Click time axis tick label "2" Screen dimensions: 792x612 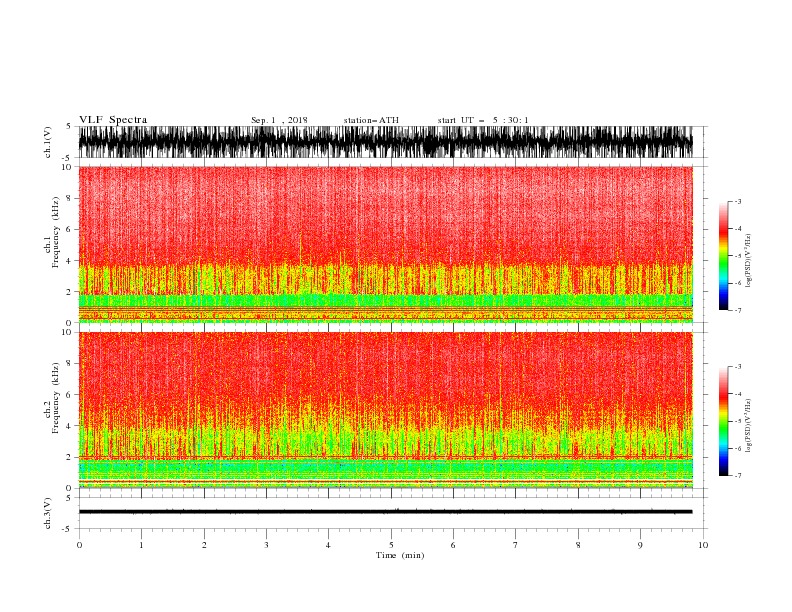pyautogui.click(x=204, y=545)
